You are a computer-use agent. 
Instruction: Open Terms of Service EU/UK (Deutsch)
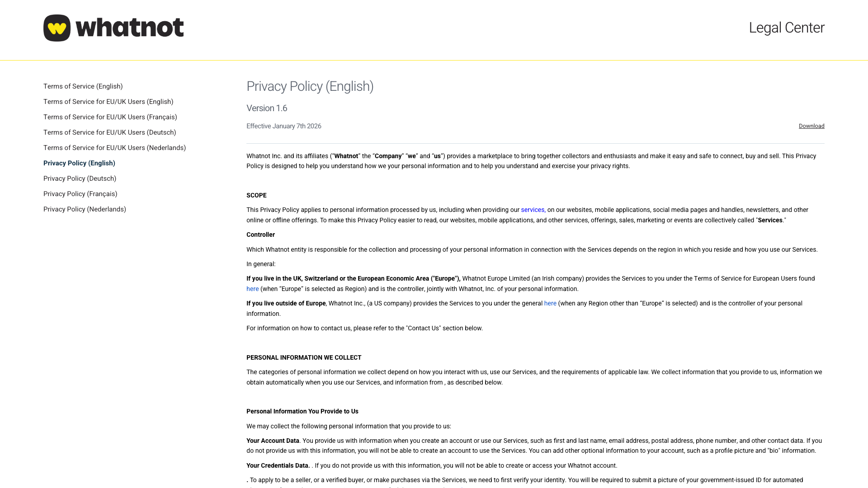coord(109,132)
